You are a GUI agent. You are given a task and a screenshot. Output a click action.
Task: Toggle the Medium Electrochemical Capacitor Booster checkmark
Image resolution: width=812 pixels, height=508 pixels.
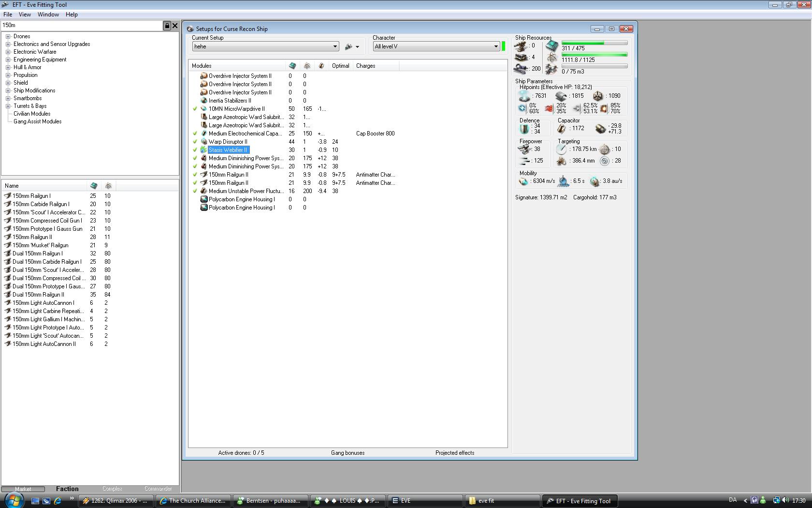point(195,134)
